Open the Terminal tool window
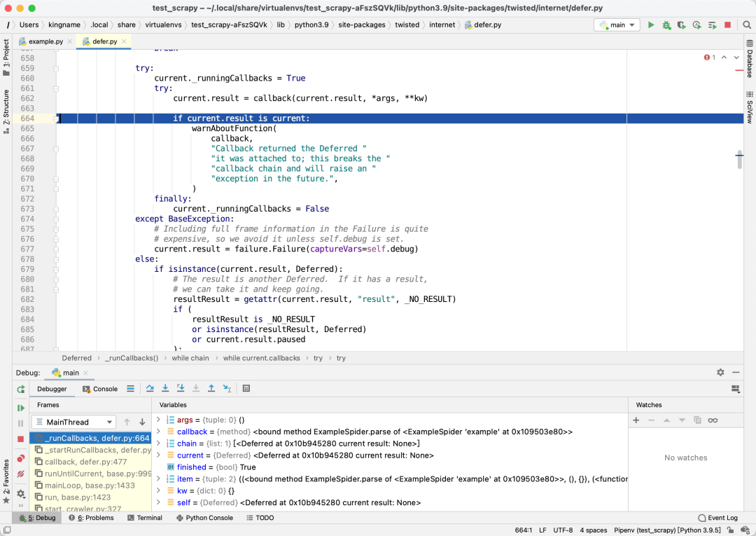756x536 pixels. click(145, 518)
